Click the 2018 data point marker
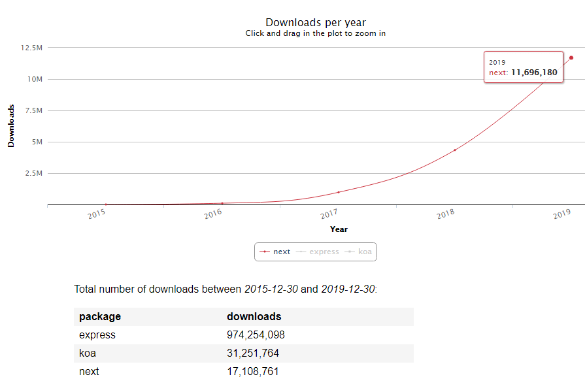Image resolution: width=585 pixels, height=392 pixels. [x=455, y=150]
